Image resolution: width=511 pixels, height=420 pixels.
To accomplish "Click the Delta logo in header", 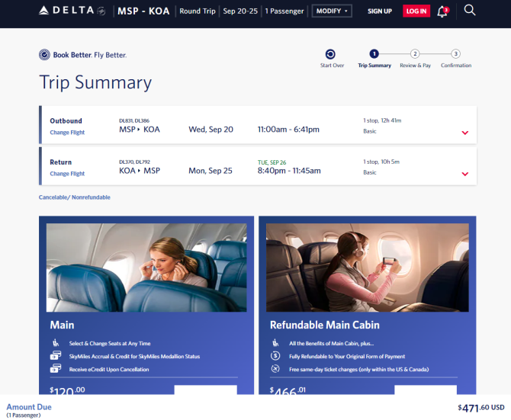I will (x=72, y=11).
